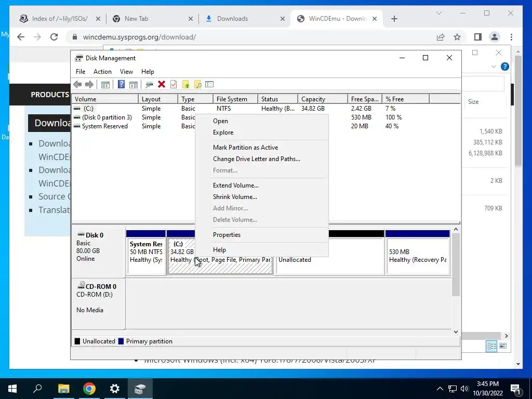Click the Back arrow in Disk Management toolbar

pyautogui.click(x=77, y=85)
